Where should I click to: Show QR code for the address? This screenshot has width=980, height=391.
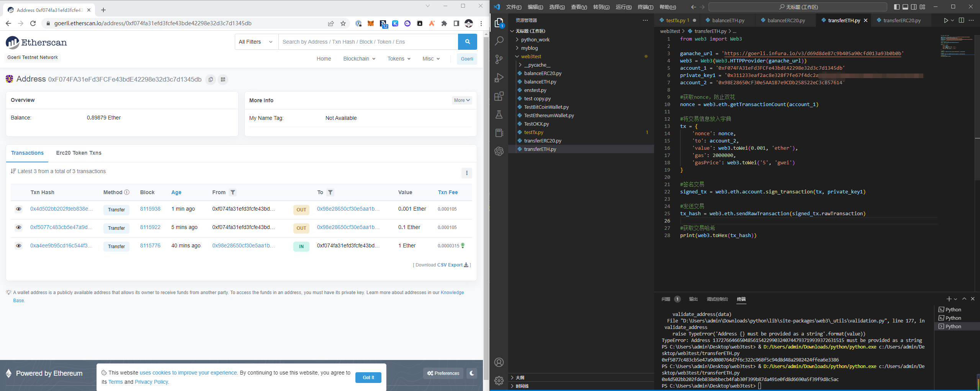(223, 80)
